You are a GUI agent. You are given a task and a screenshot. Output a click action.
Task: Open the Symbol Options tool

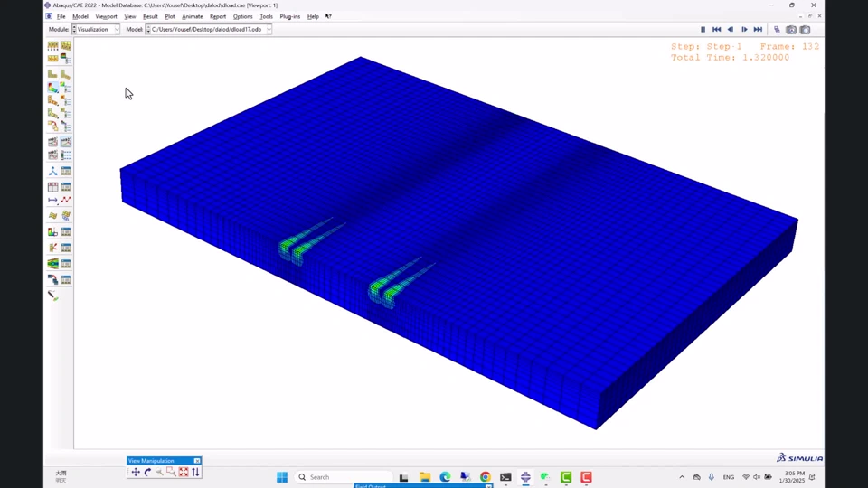66,100
